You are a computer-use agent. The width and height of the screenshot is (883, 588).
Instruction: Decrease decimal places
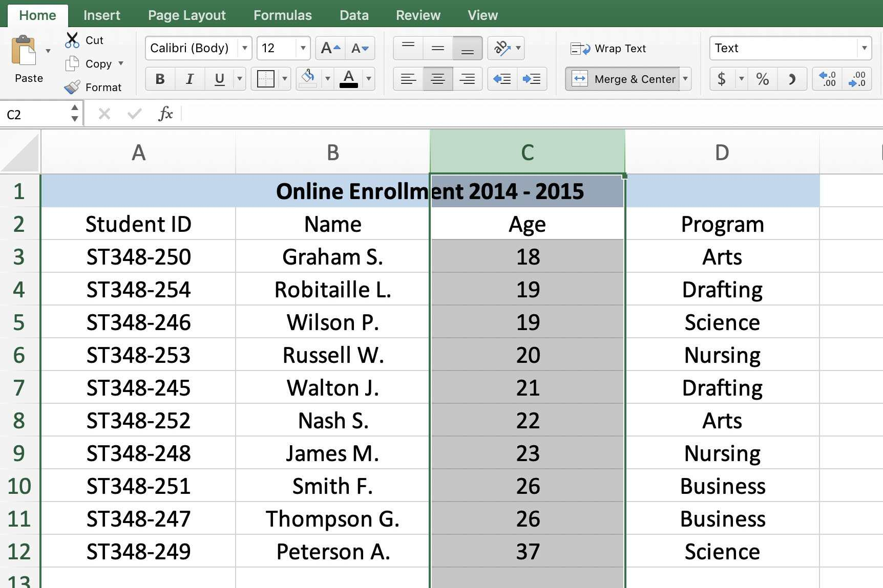[x=857, y=79]
